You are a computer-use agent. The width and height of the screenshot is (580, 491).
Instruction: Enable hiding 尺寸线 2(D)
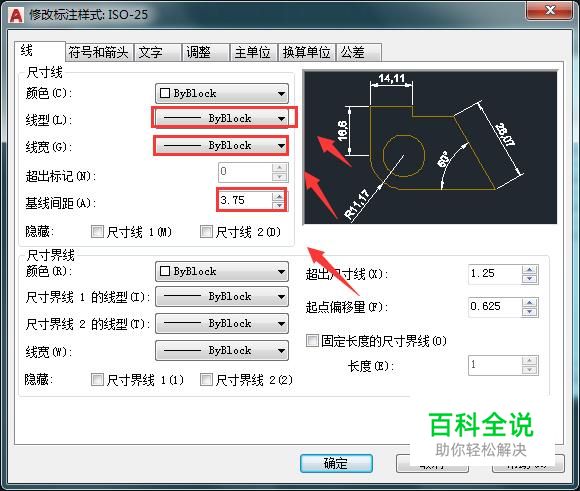pos(206,232)
